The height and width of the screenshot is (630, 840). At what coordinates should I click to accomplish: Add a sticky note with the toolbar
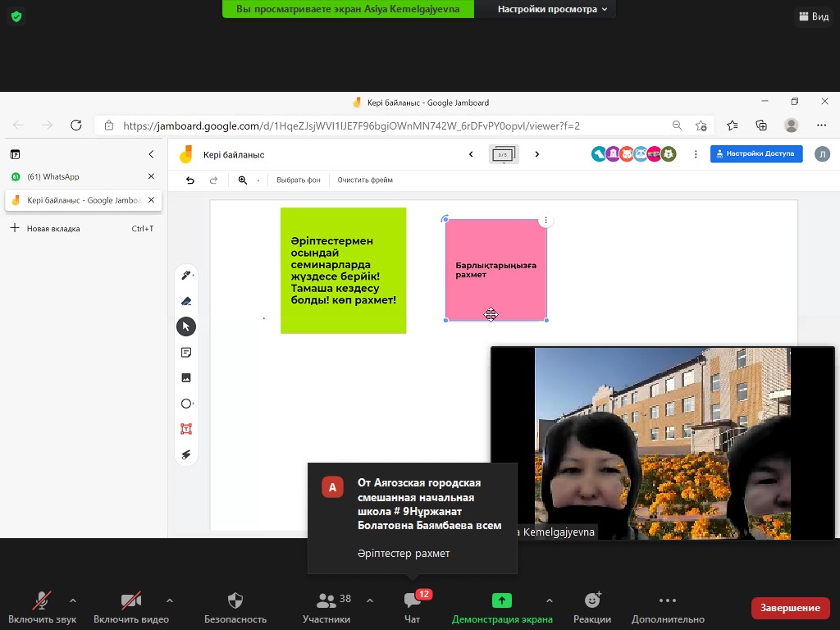point(186,353)
